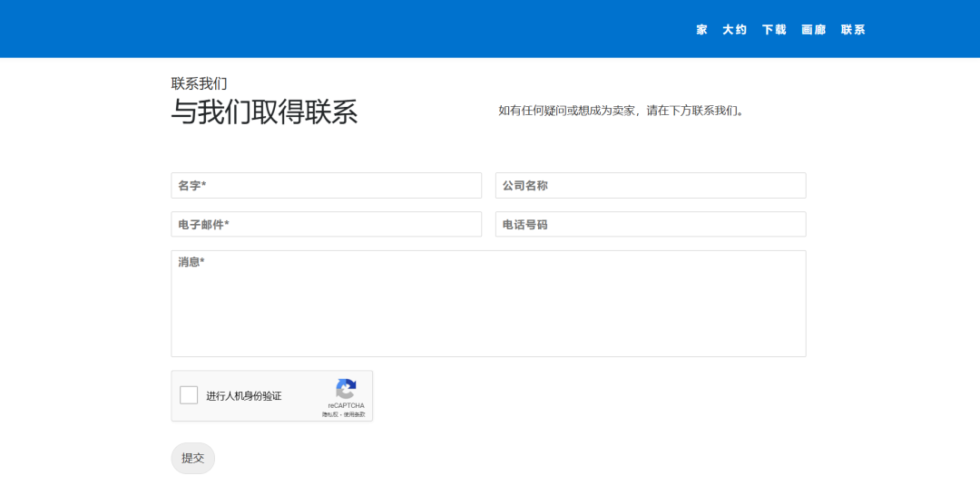
Task: Click the 名字* input field
Action: tap(327, 185)
